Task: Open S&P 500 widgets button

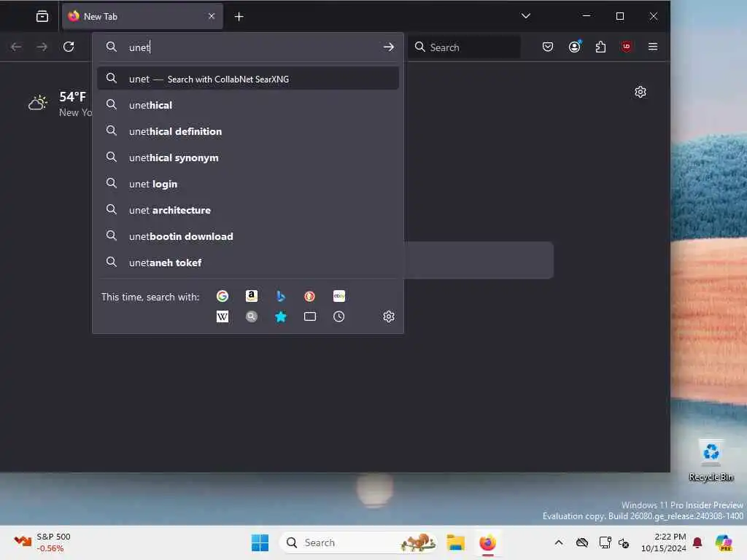Action: click(42, 542)
